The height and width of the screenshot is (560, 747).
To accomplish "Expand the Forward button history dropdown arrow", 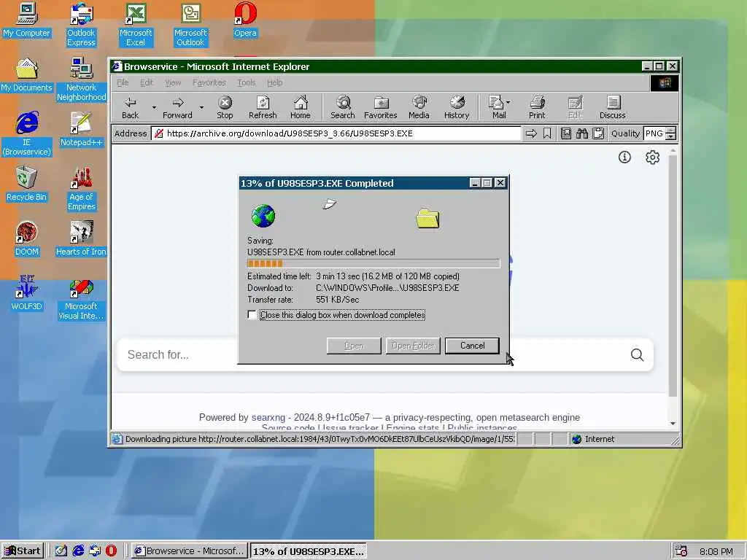I will click(x=201, y=108).
